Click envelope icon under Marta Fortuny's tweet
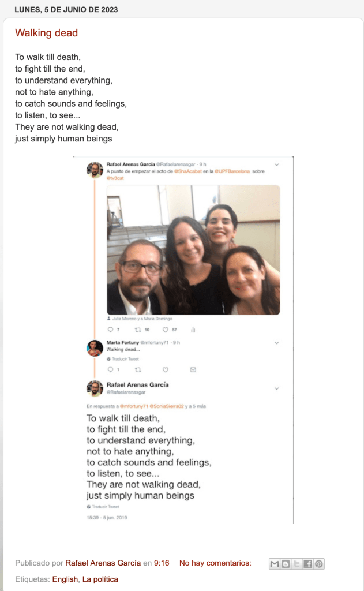The image size is (364, 591). (193, 370)
